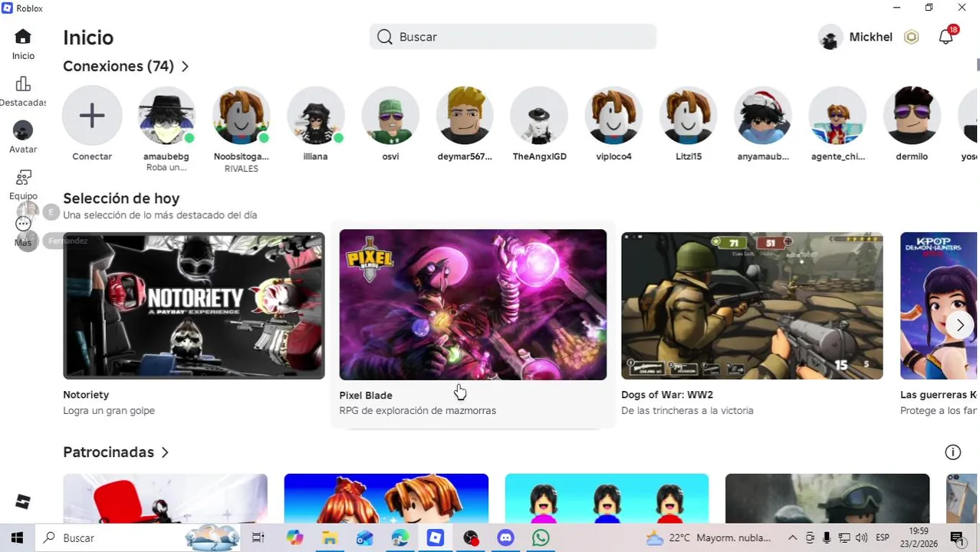Click the Roblox logo at sidebar bottom
The height and width of the screenshot is (552, 980).
pyautogui.click(x=23, y=502)
